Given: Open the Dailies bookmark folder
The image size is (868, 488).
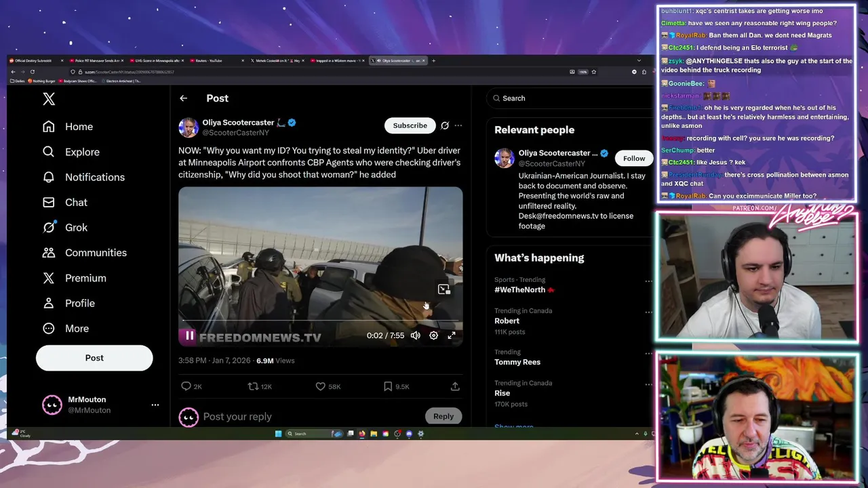Looking at the screenshot, I should [x=18, y=81].
